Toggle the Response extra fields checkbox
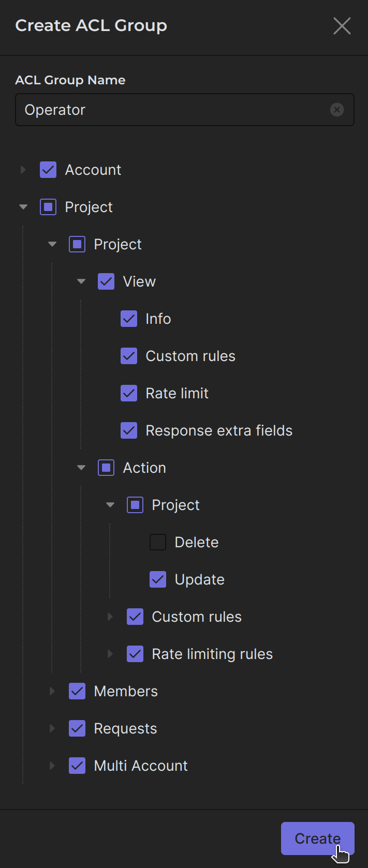Viewport: 368px width, 868px height. (x=129, y=430)
